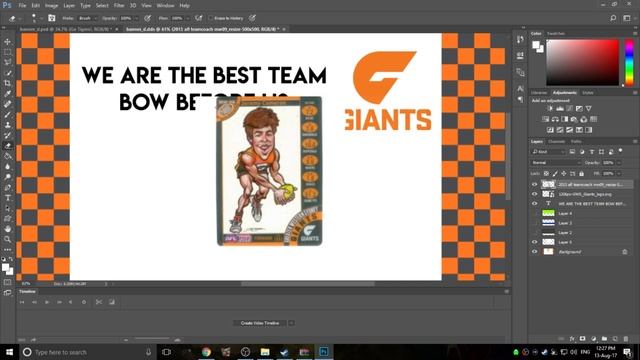Select the Paint Bucket tool
640x360 pixels.
tap(7, 156)
